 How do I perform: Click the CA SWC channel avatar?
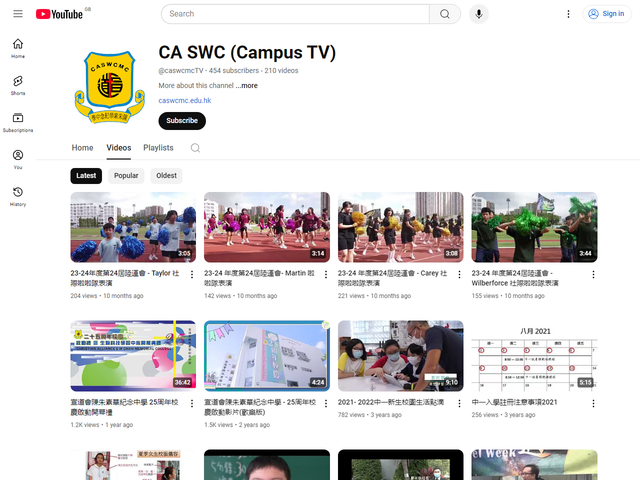[x=102, y=87]
